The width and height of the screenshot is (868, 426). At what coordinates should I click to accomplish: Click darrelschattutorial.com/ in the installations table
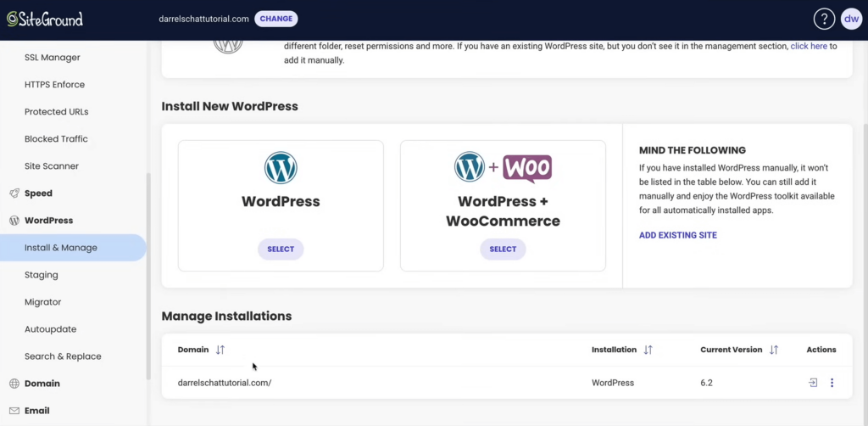225,383
